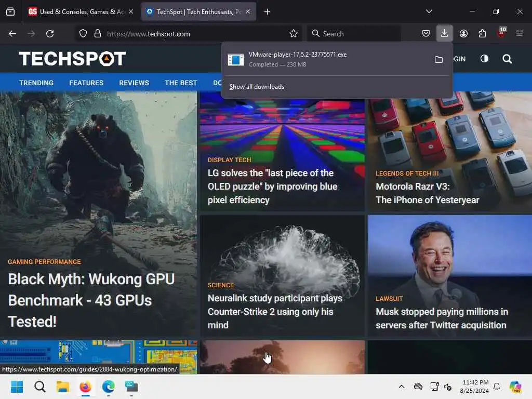Open uBlock extension with badge 10
The width and height of the screenshot is (532, 399).
pyautogui.click(x=501, y=33)
